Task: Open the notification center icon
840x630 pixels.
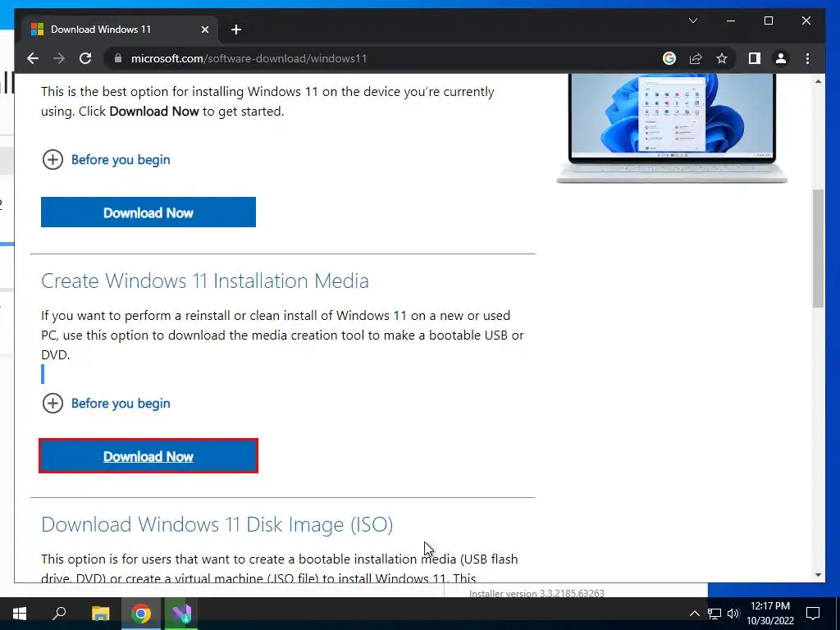Action: 813,614
